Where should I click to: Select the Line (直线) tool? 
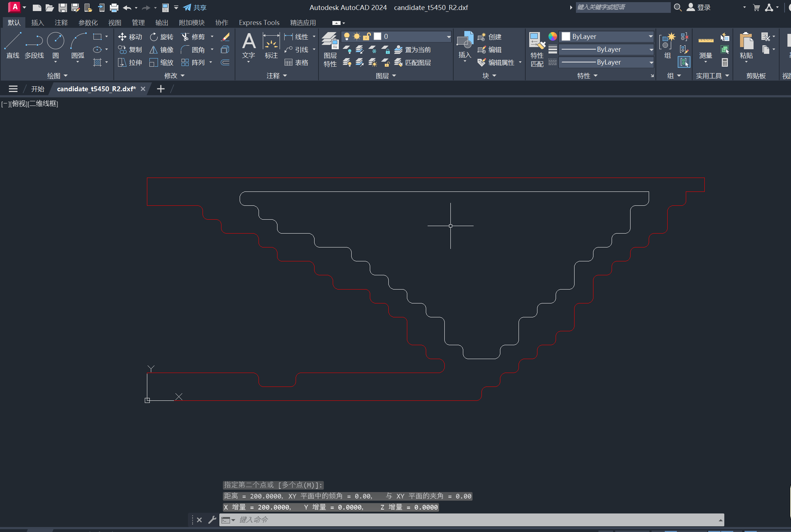pos(13,45)
